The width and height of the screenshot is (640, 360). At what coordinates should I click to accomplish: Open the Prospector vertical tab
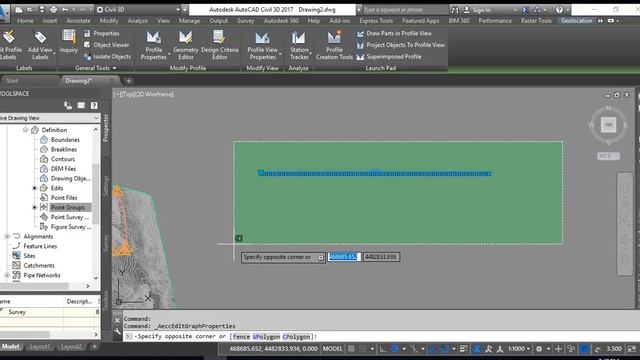click(106, 128)
